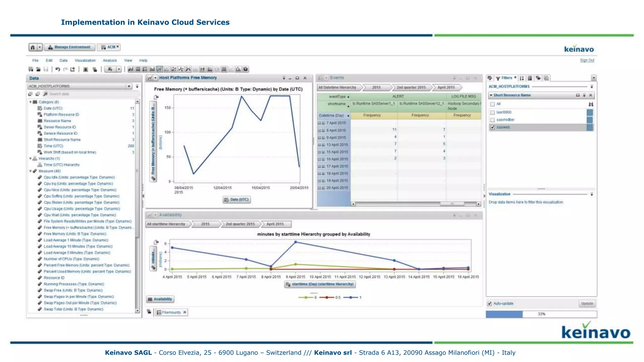Select the box plot toolbar icon
The height and width of the screenshot is (362, 644).
(203, 69)
